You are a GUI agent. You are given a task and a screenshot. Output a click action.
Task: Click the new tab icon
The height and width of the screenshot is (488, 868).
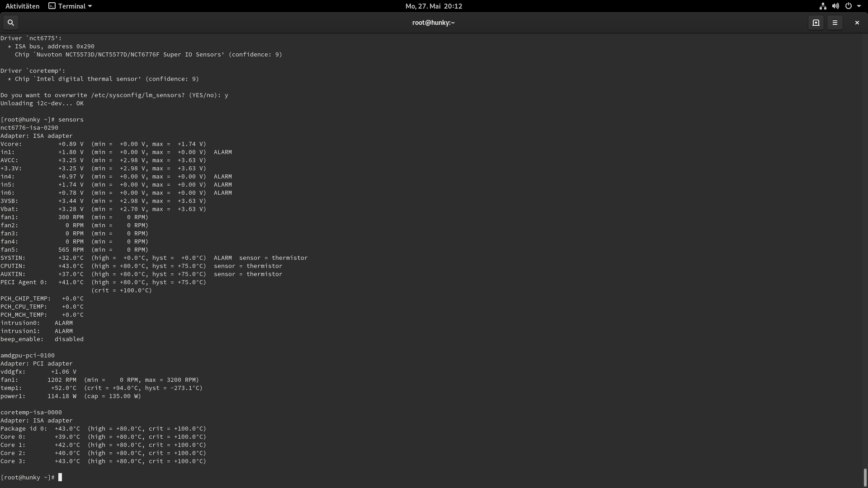coord(816,23)
